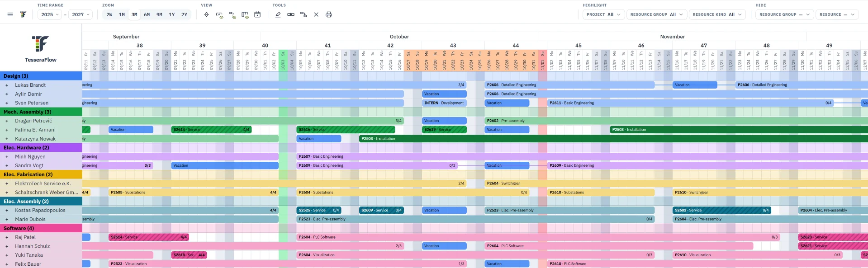Viewport: 868px width, 268px height.
Task: Select Katarzyna Nowak's P2503 · Installation bar
Action: click(x=614, y=139)
